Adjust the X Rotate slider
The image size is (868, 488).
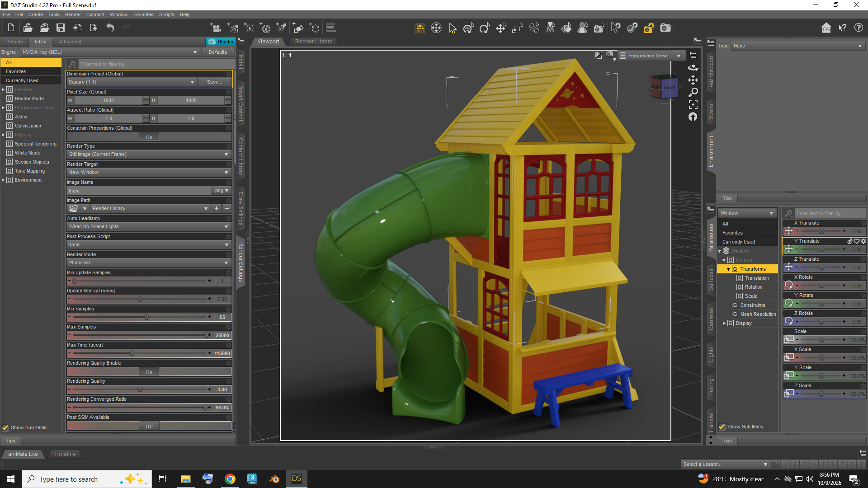point(821,286)
